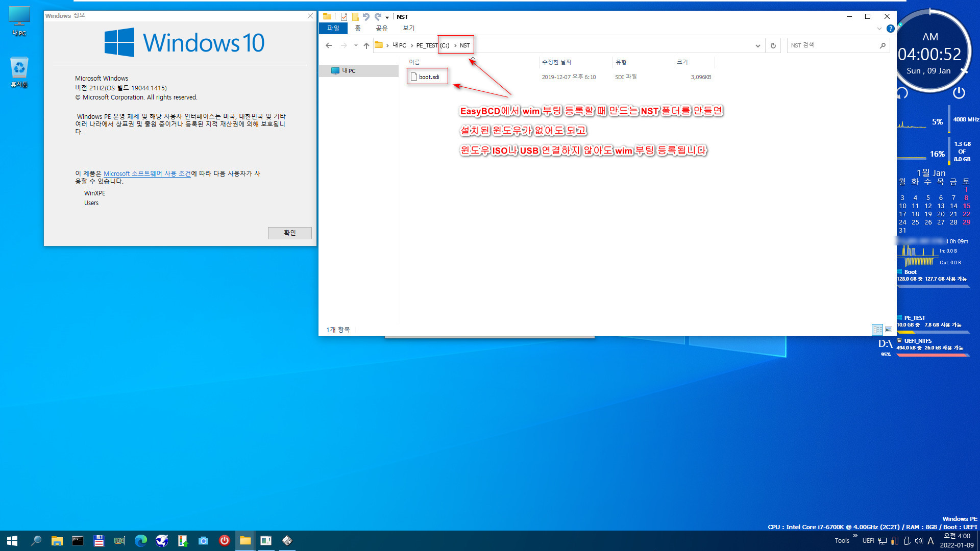The image size is (980, 551).
Task: Expand the chevron after PE_TEST (C:) in path
Action: [455, 45]
